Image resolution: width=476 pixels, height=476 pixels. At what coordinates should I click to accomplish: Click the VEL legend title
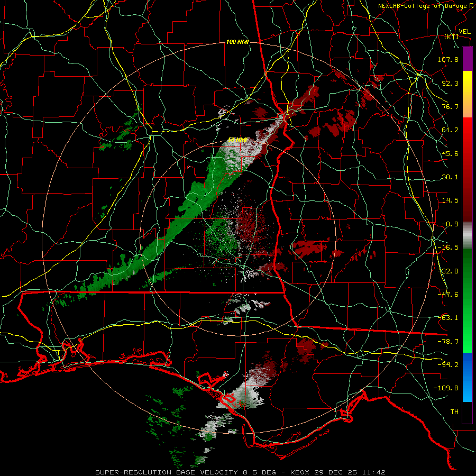tap(464, 32)
